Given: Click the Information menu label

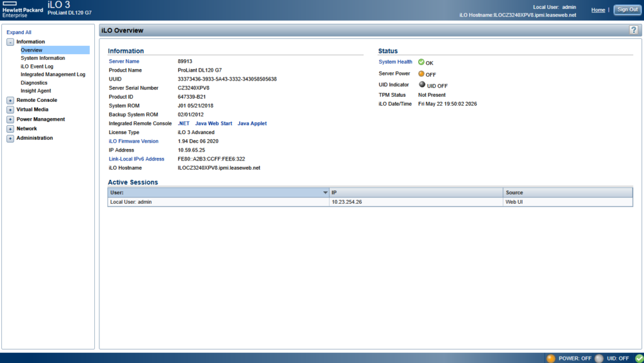Looking at the screenshot, I should [x=30, y=42].
